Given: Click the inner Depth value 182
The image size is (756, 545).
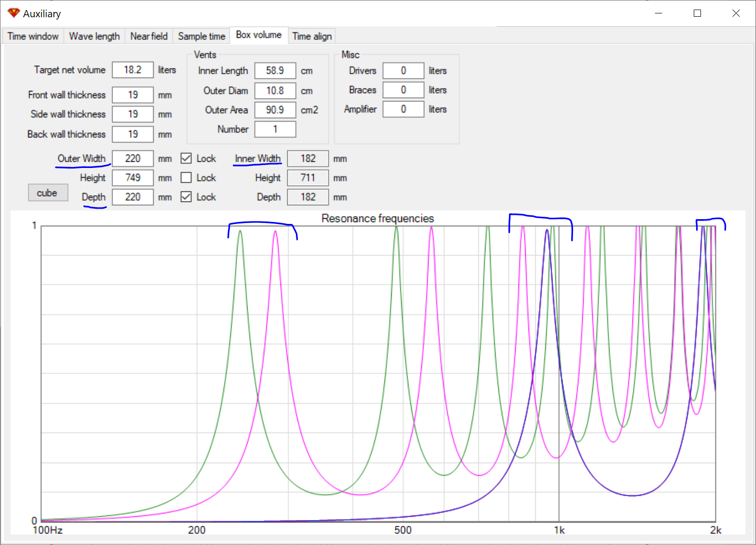Looking at the screenshot, I should click(x=308, y=197).
